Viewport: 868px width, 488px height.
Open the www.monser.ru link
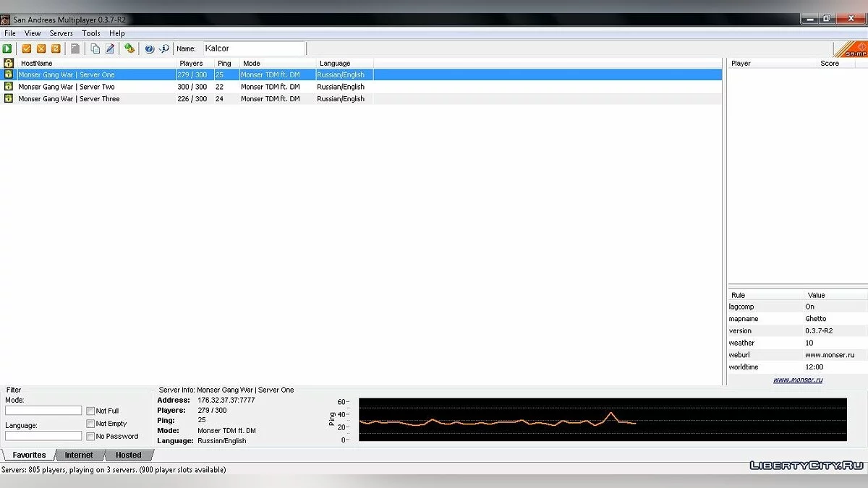(797, 380)
